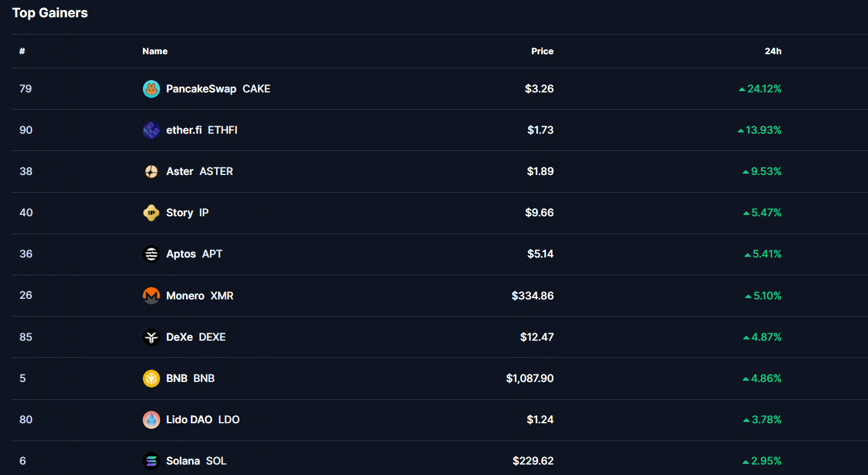
Task: Sort by the Name column header
Action: point(155,51)
